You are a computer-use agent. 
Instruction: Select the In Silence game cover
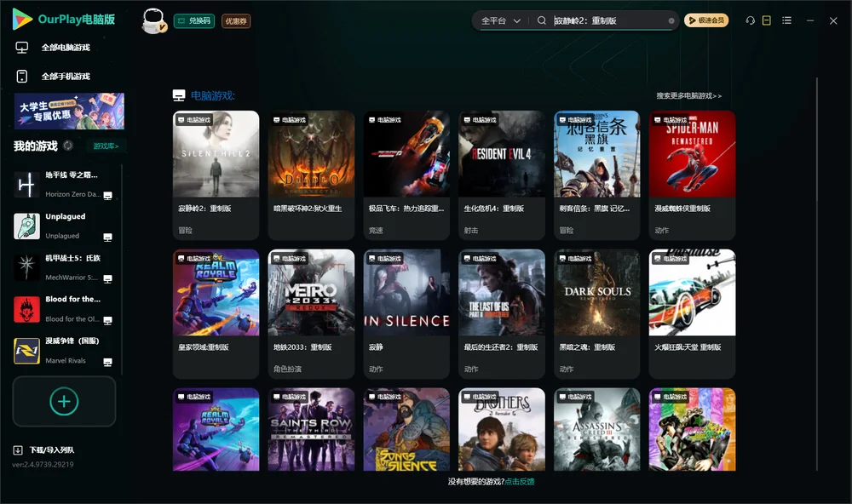tap(406, 292)
